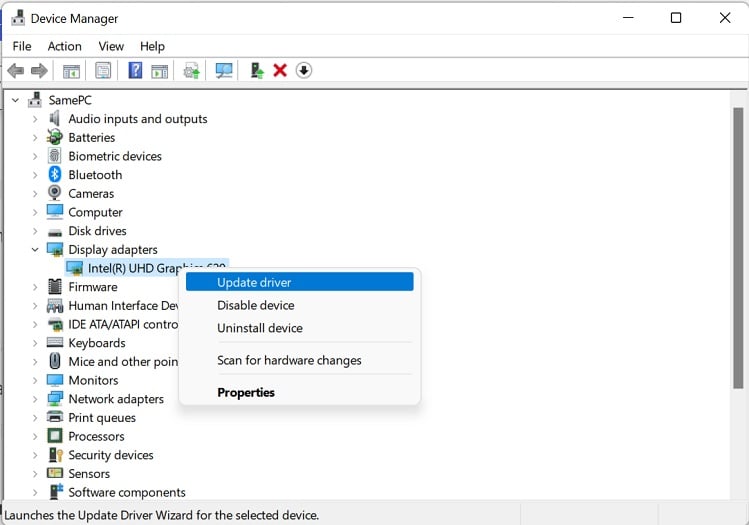
Task: Select the Biometric devices row label
Action: (115, 156)
